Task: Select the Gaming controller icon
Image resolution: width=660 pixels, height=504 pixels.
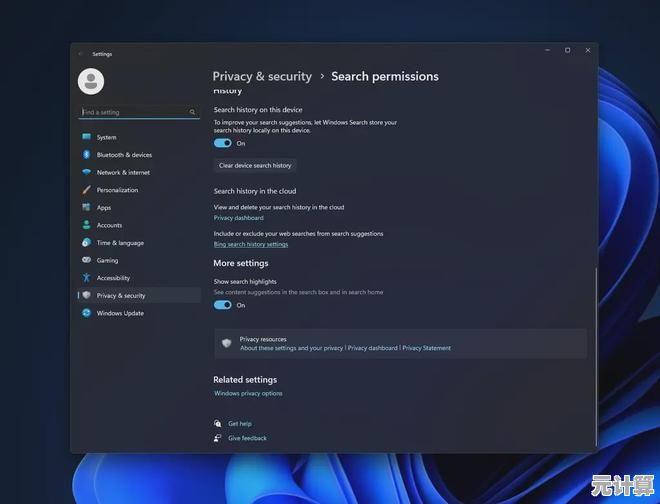Action: point(87,260)
